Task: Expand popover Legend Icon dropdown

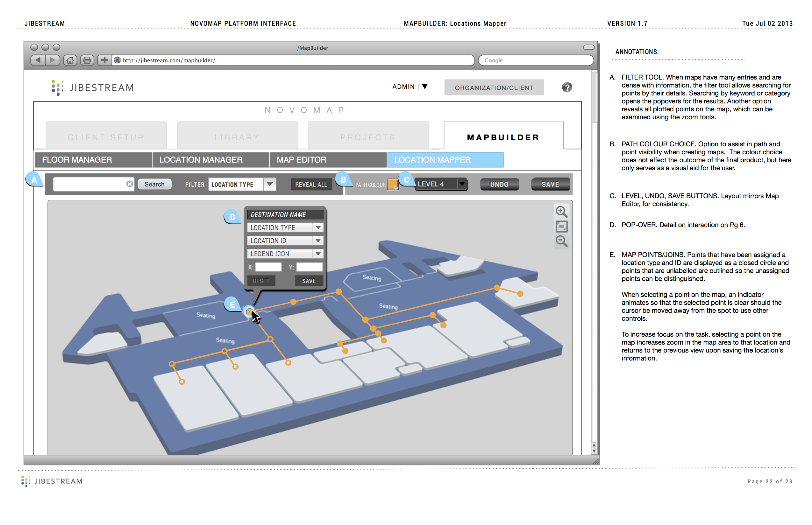Action: (285, 254)
